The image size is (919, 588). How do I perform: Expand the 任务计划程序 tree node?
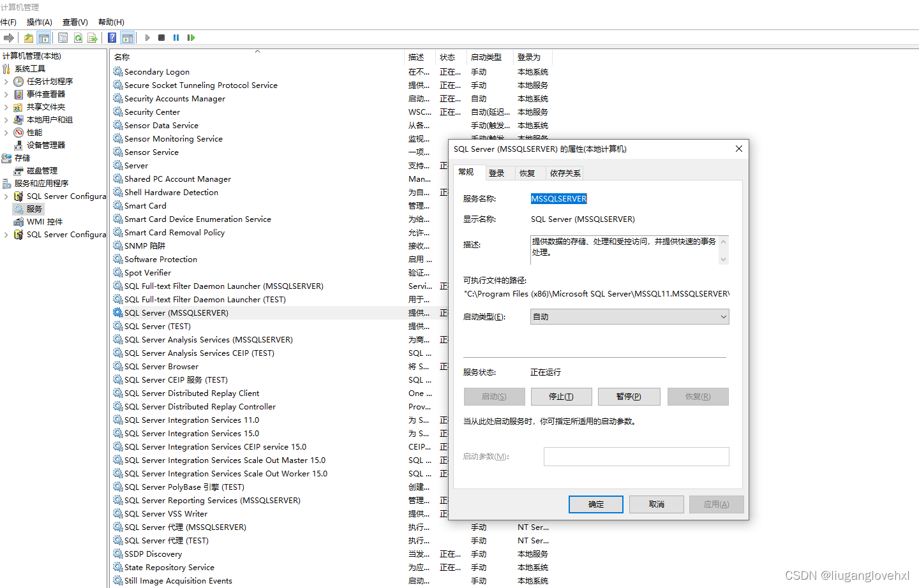(x=6, y=82)
